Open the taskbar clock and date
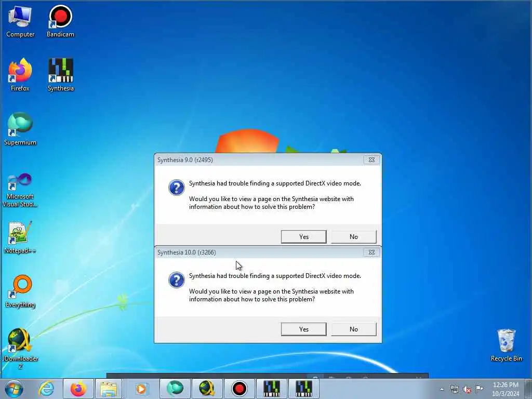 click(506, 389)
